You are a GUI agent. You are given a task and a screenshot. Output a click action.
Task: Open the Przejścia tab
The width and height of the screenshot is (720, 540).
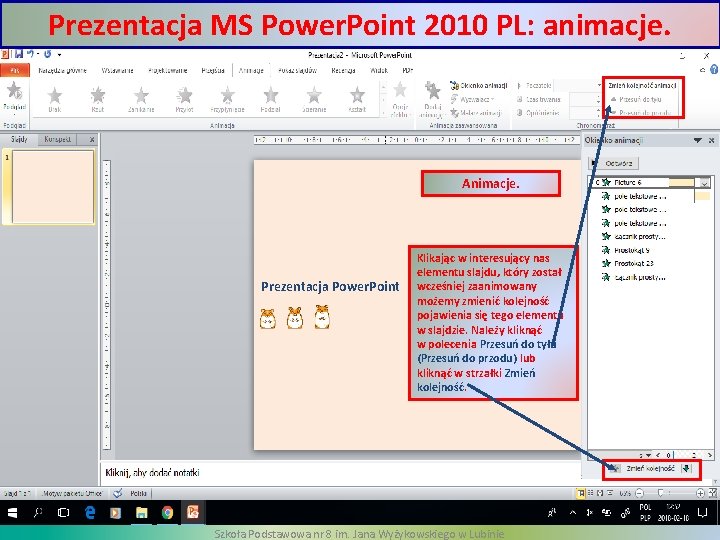[x=213, y=70]
